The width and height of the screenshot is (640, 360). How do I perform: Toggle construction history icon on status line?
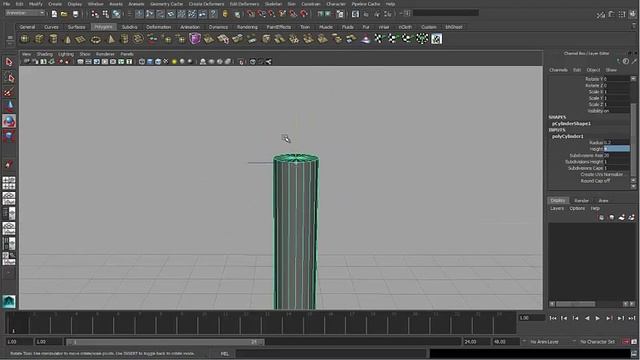click(340, 14)
